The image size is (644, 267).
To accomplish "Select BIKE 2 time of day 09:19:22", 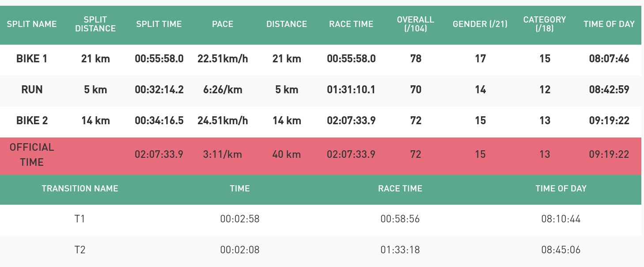I will 609,121.
